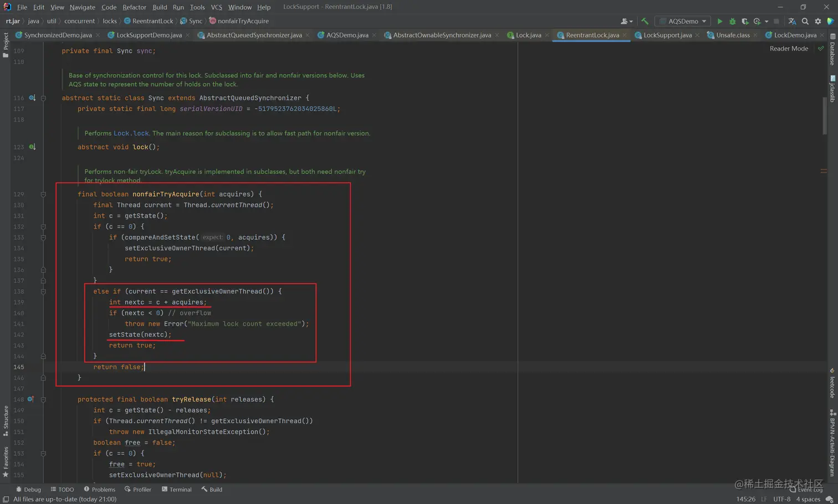
Task: Close the ReentrantLock.java tab
Action: point(625,35)
